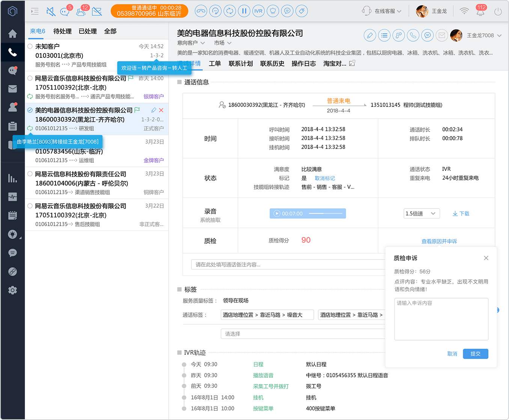Pause the call with hold icon
The image size is (509, 420).
[244, 11]
